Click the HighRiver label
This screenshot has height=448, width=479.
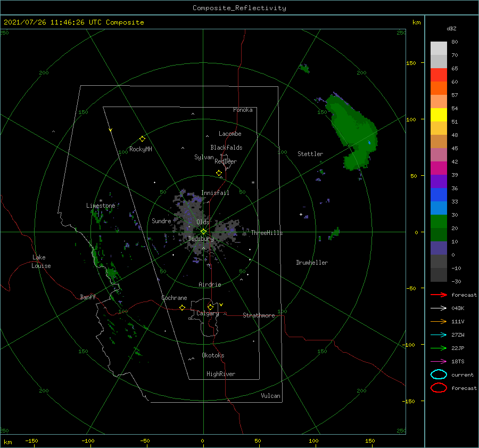click(221, 374)
